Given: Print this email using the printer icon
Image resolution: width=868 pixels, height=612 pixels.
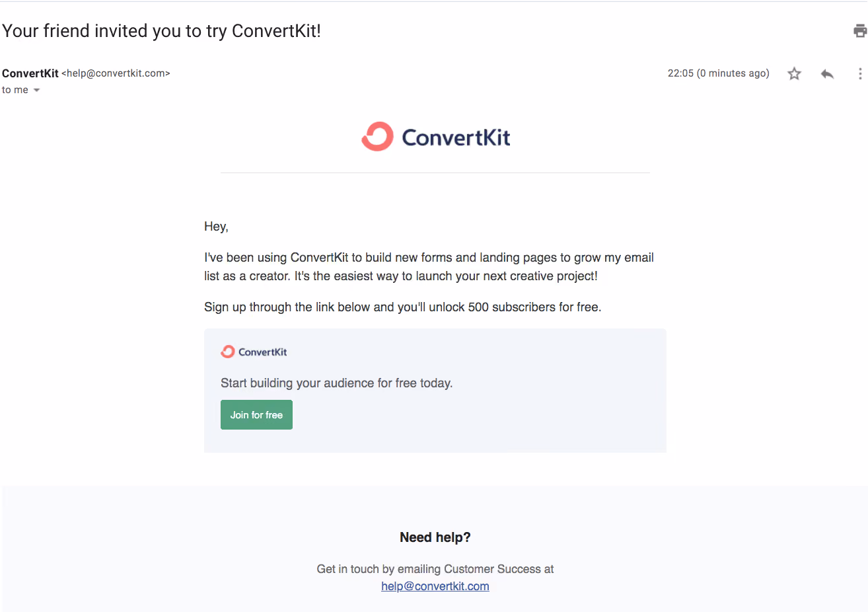Looking at the screenshot, I should point(859,31).
